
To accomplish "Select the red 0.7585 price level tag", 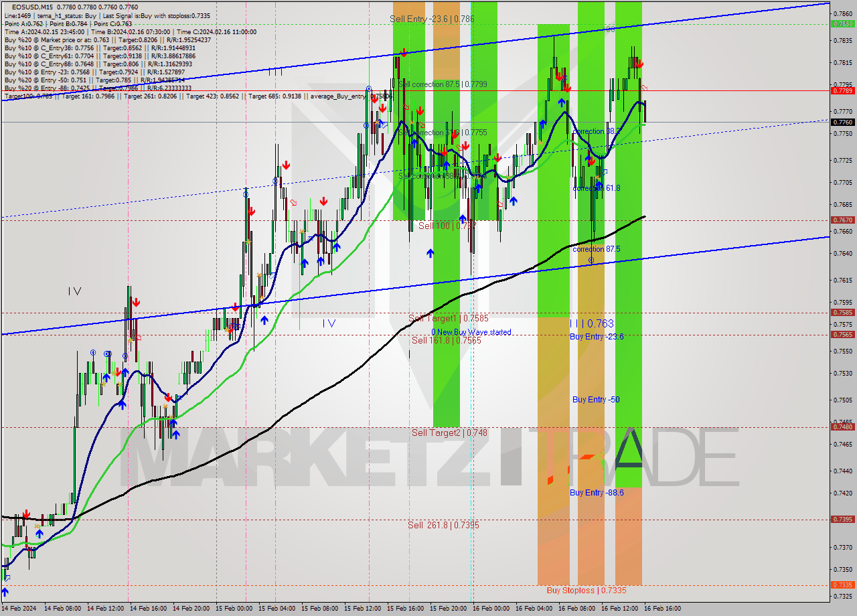I will [842, 313].
